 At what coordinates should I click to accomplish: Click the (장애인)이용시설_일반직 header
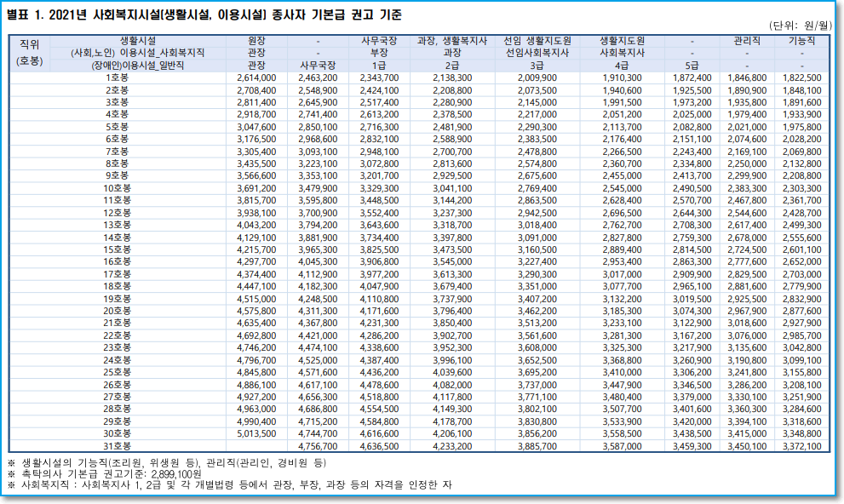point(138,65)
